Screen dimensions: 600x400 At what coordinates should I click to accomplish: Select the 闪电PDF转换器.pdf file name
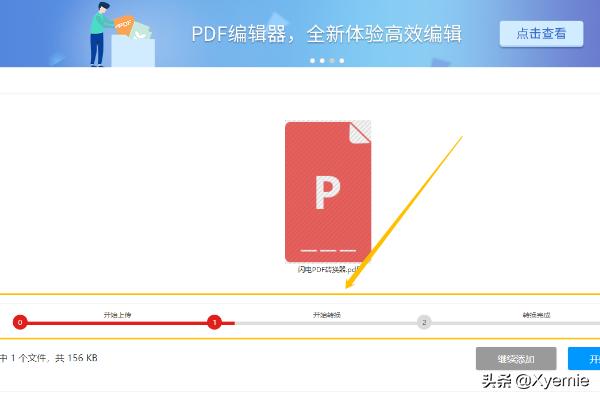[327, 270]
